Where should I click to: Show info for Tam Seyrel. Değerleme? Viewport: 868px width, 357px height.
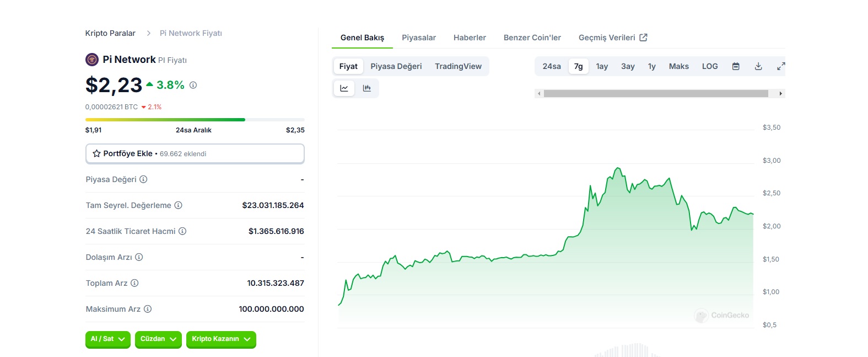click(178, 205)
